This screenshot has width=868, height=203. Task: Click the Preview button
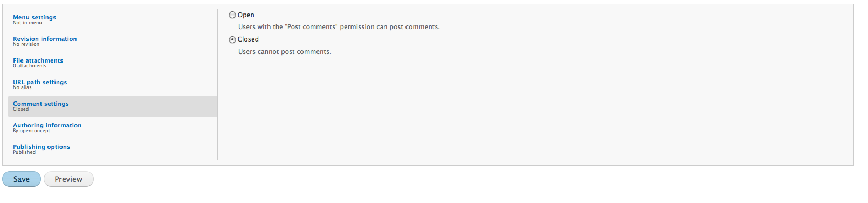point(68,179)
